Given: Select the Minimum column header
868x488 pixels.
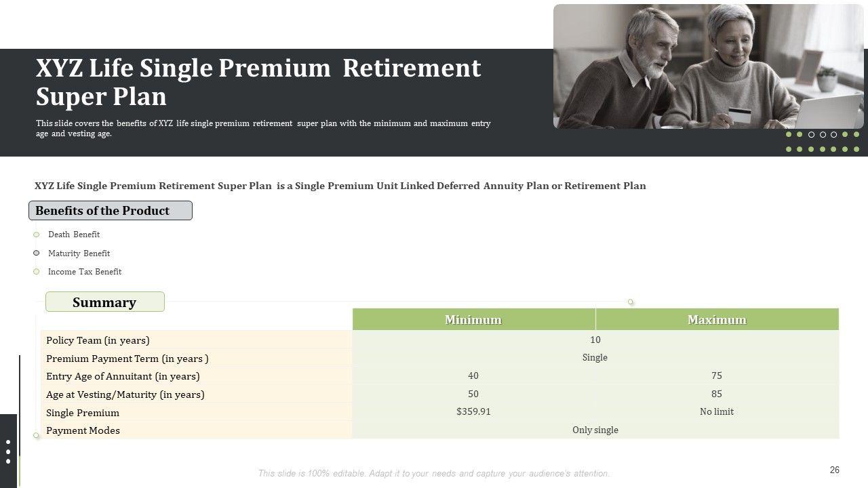Looking at the screenshot, I should pos(473,320).
